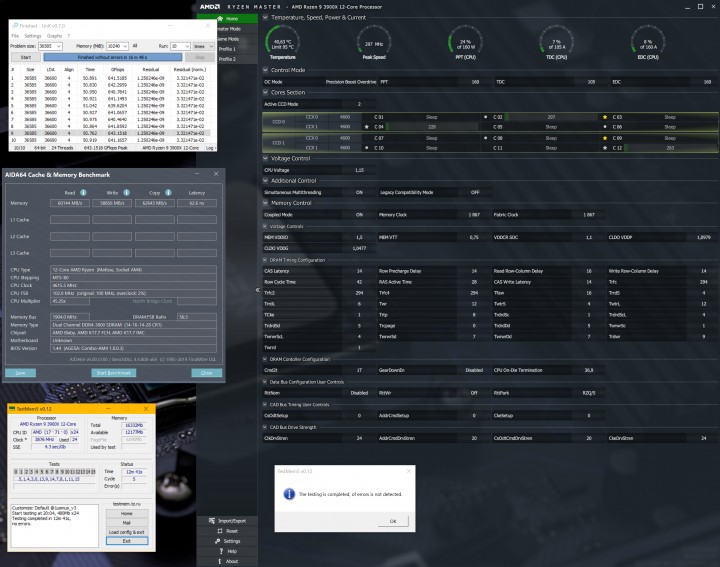Click the Read info icon in AIDA64 benchmark
Image resolution: width=720 pixels, height=567 pixels.
(x=84, y=192)
